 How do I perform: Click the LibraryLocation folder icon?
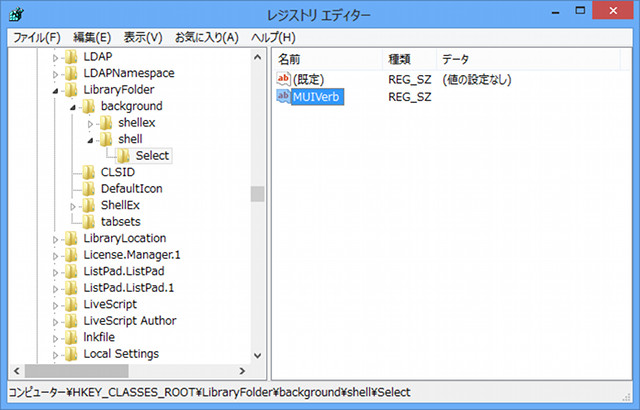pyautogui.click(x=71, y=239)
